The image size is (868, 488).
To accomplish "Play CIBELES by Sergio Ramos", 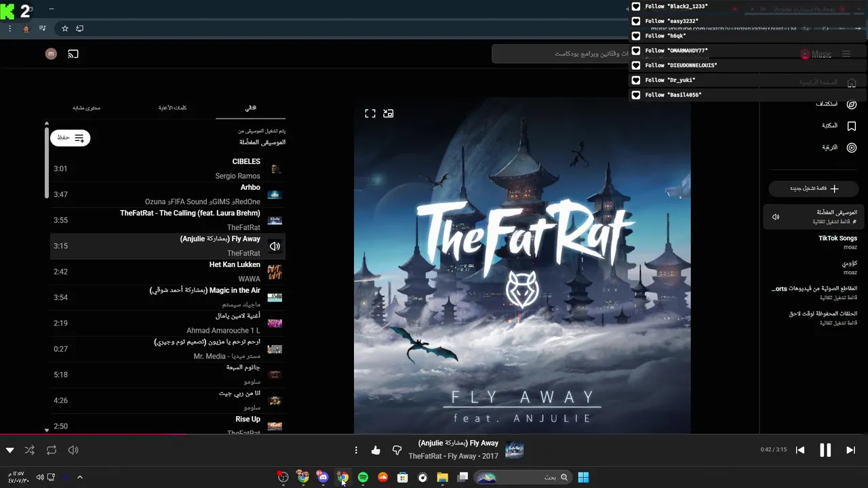I will click(167, 169).
